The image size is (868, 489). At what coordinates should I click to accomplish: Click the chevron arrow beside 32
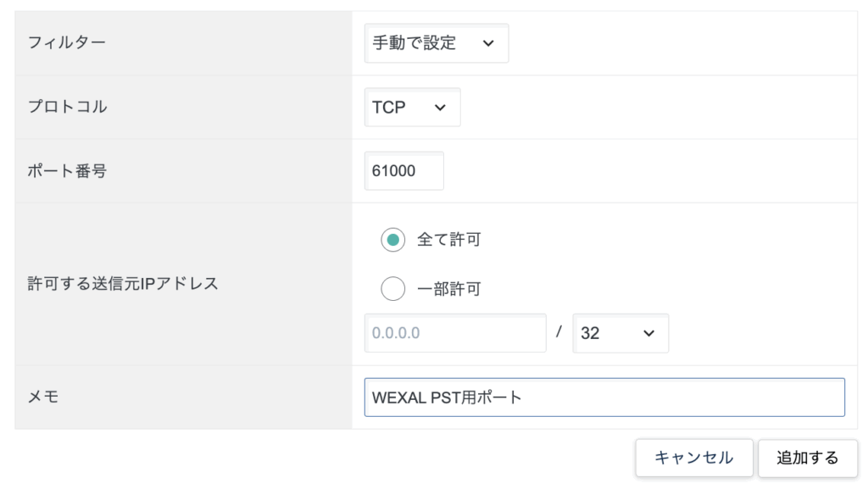tap(648, 333)
